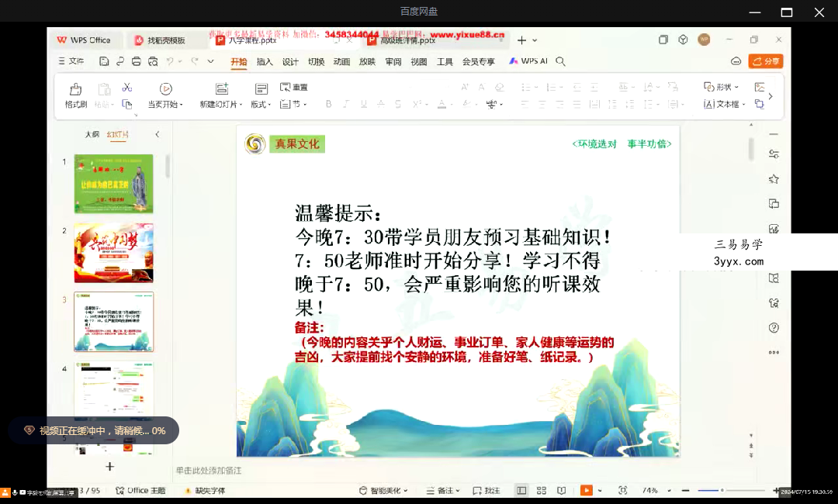Switch to slide sorter grid view

point(542,490)
